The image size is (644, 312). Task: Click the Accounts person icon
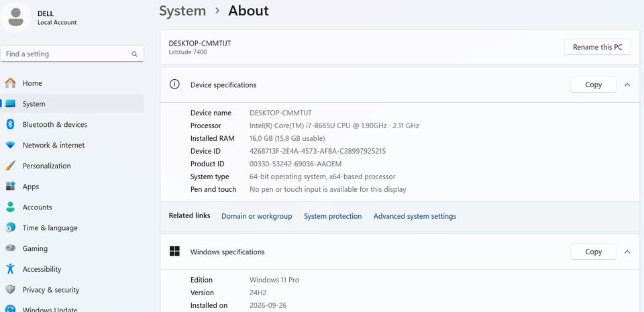[10, 207]
